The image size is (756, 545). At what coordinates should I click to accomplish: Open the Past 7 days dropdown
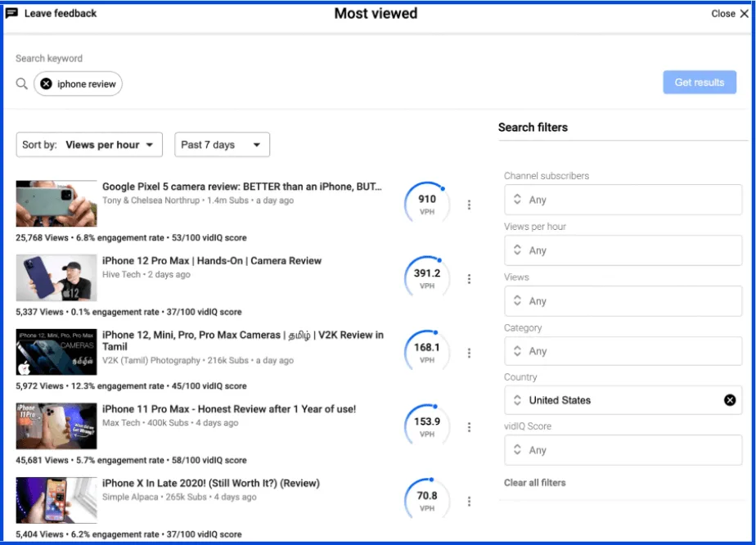pos(222,145)
